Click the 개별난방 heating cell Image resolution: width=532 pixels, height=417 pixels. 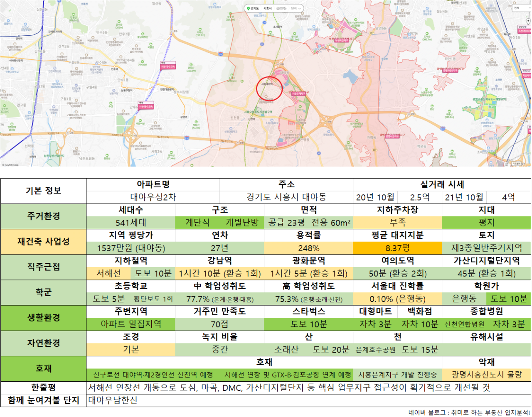point(242,223)
